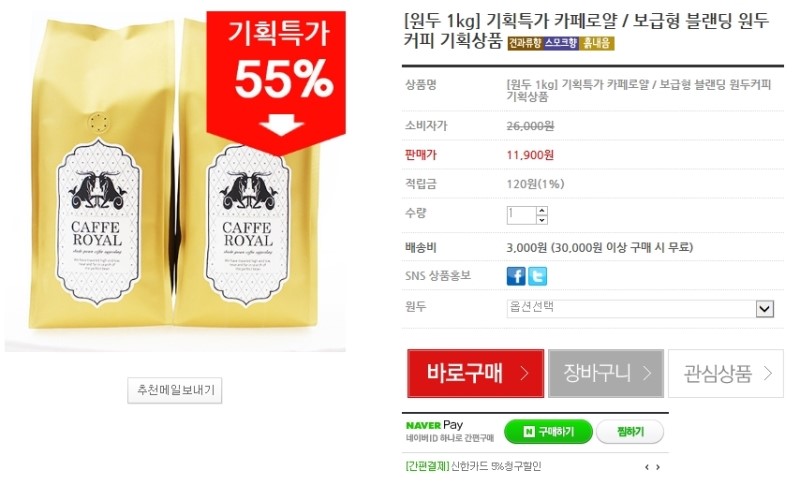Click the NAVER Pay logo
This screenshot has height=485, width=800.
coord(434,425)
